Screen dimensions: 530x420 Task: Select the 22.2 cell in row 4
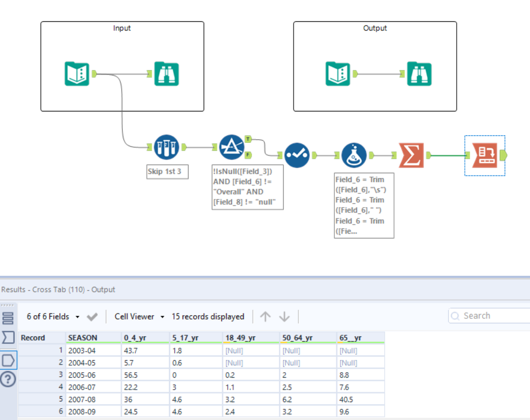145,387
